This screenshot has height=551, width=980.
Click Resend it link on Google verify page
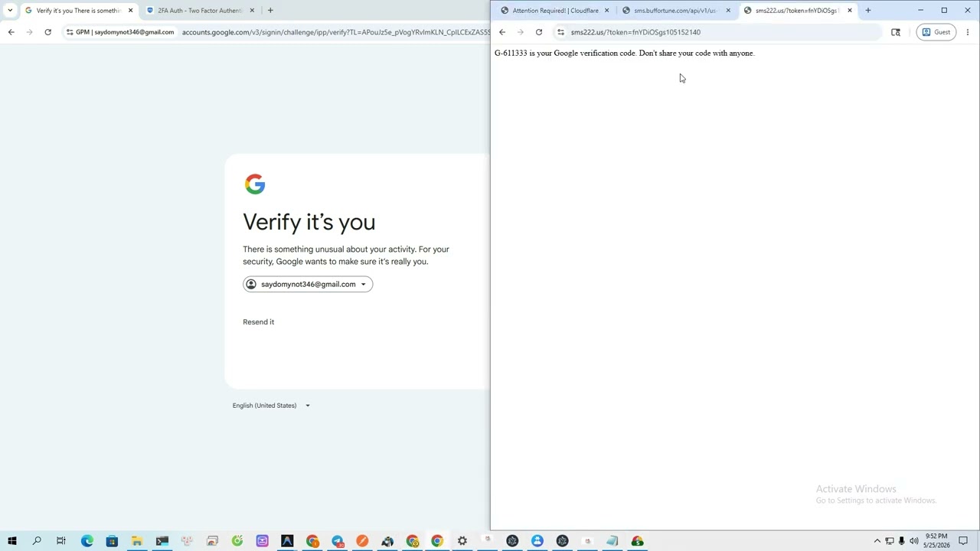click(258, 322)
